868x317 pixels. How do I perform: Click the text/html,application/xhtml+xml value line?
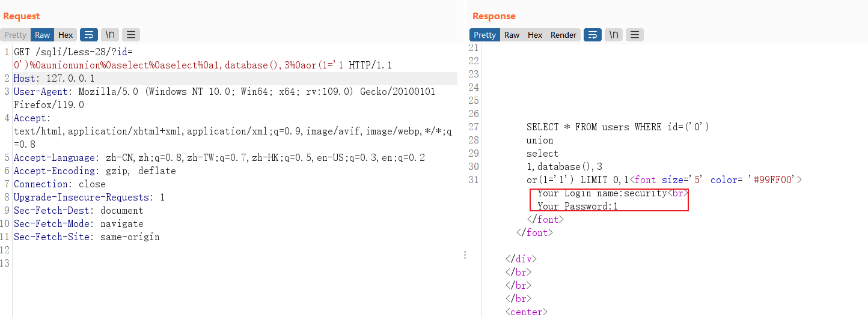pyautogui.click(x=233, y=131)
